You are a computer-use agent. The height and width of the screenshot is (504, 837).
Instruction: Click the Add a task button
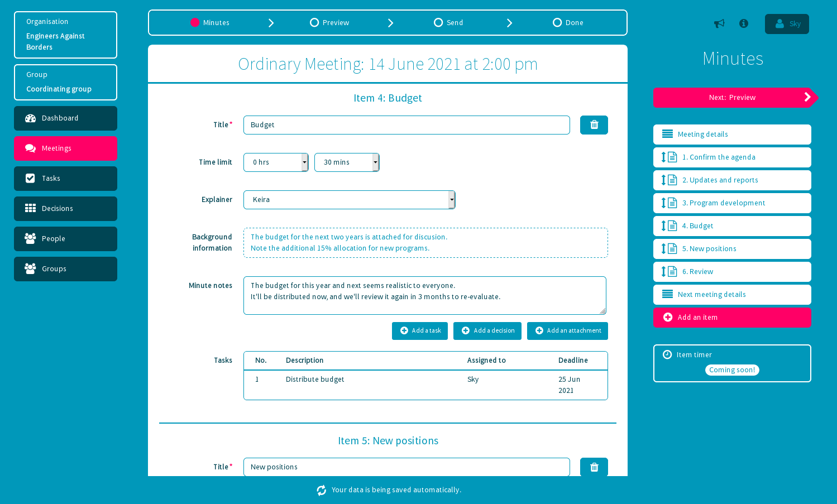point(420,331)
